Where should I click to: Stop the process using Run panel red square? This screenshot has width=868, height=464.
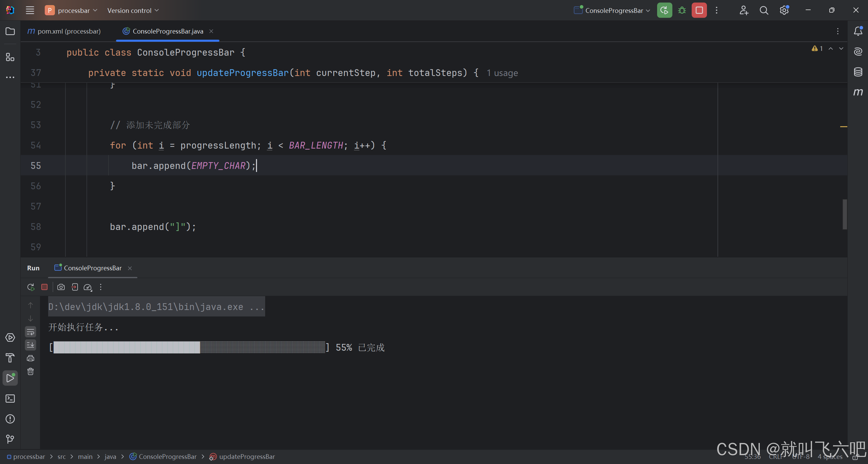[x=44, y=287]
